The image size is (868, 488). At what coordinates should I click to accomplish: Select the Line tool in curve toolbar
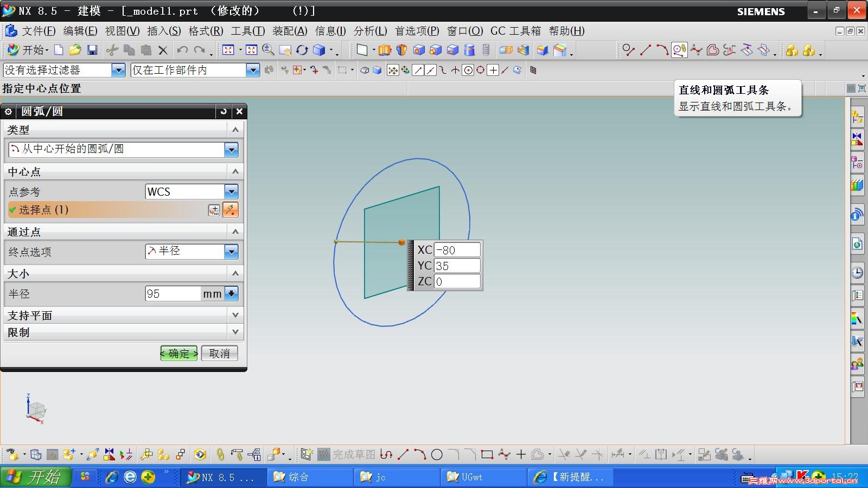click(x=645, y=50)
